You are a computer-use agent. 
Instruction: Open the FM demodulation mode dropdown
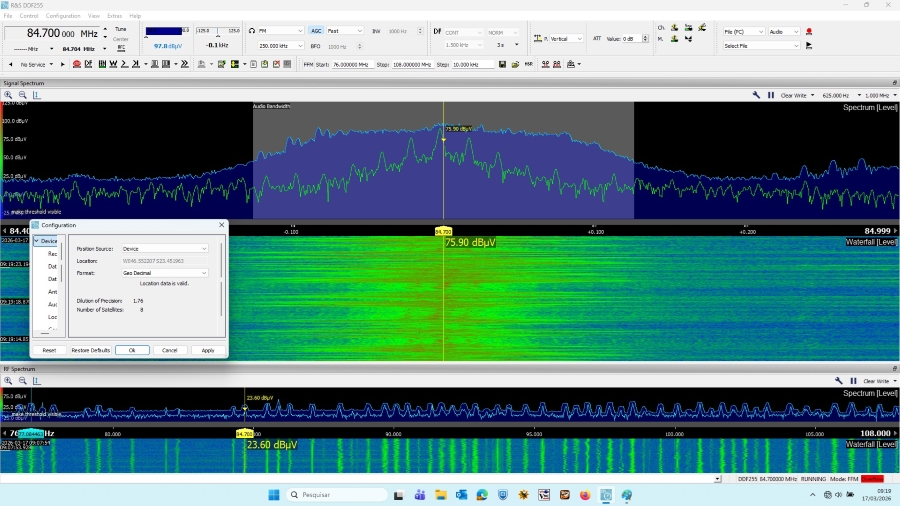[x=280, y=31]
